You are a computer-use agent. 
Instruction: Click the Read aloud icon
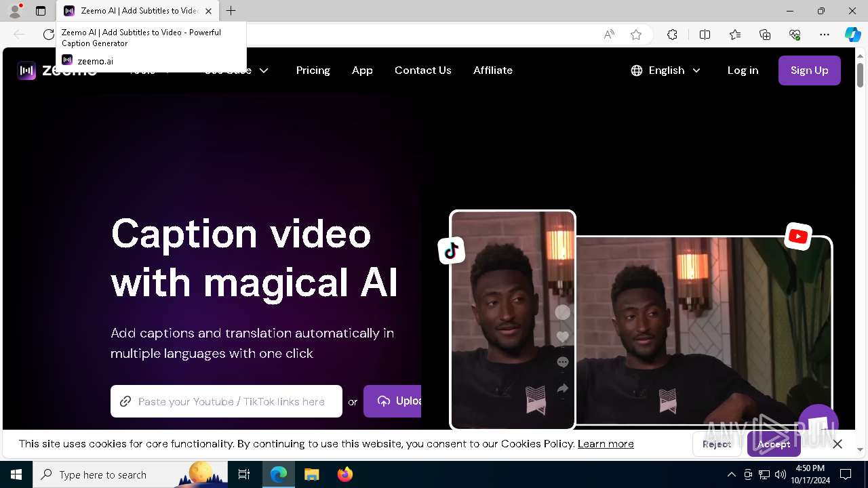coord(609,35)
